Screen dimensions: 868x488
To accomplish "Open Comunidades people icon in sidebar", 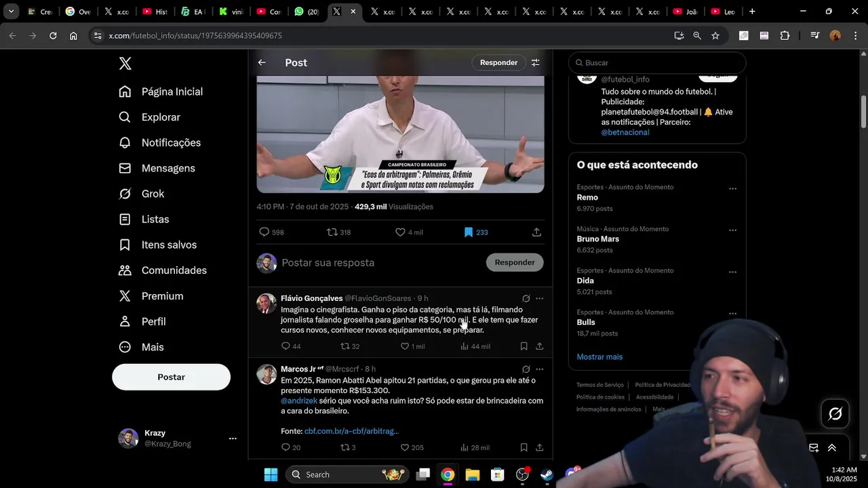I will point(125,270).
